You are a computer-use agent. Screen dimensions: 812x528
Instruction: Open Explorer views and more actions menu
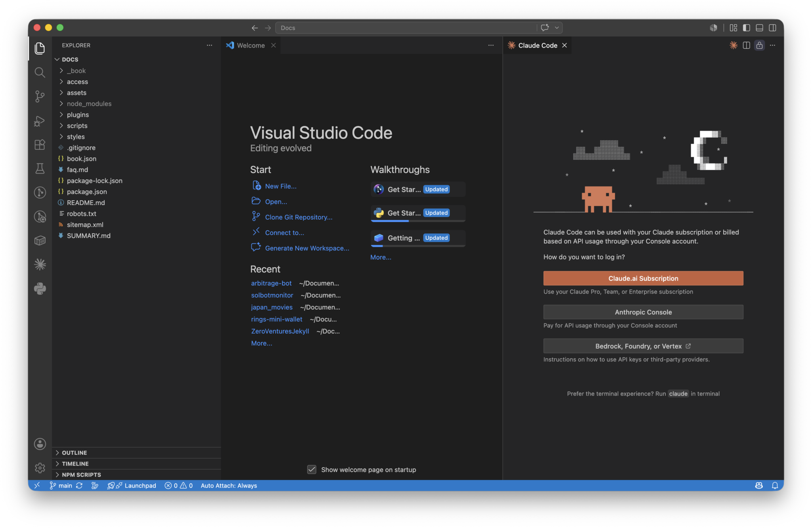209,45
